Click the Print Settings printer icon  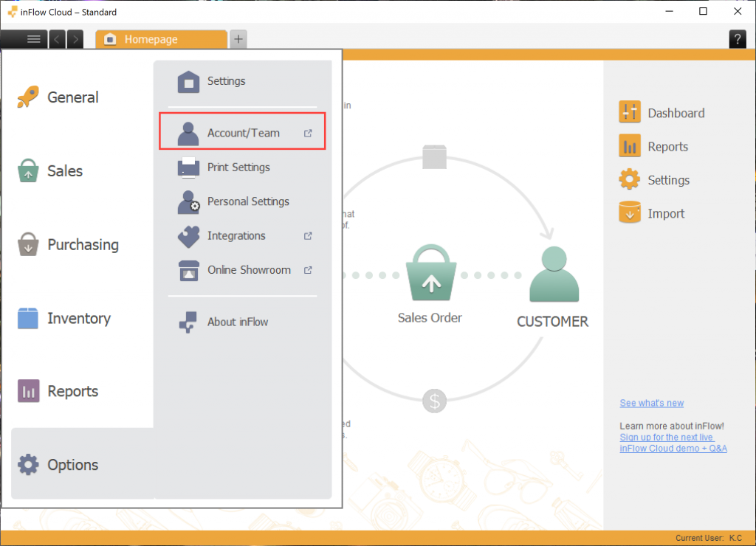point(188,167)
